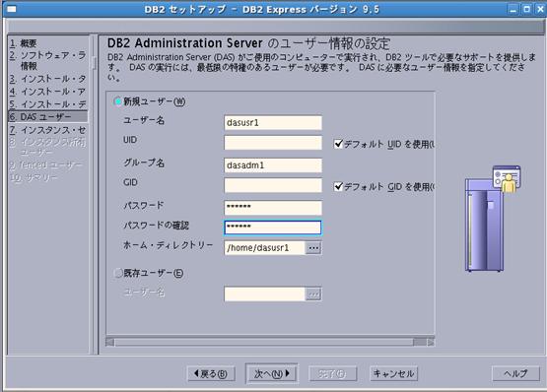Minimize the DB2 setup window
The height and width of the screenshot is (392, 547).
point(513,9)
